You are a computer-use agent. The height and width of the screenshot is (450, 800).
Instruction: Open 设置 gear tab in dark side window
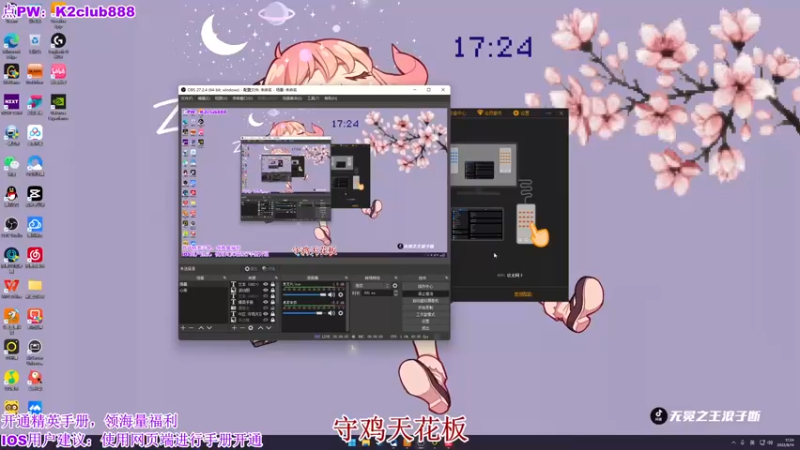tap(521, 113)
